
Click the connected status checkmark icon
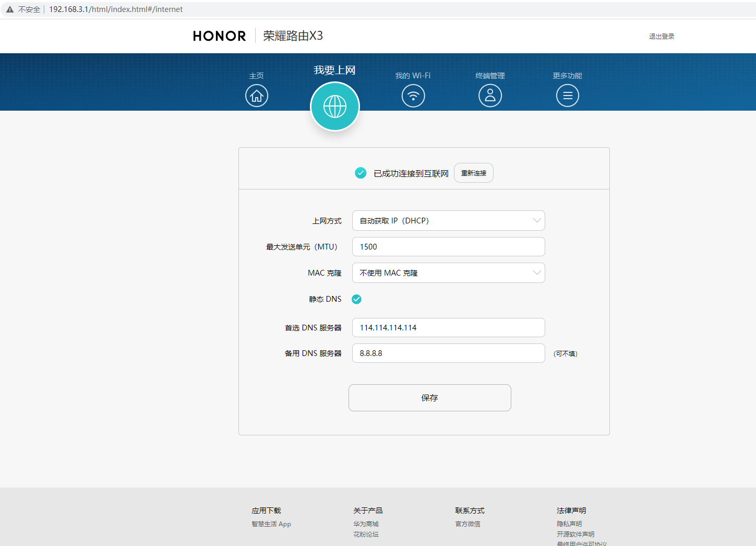click(x=361, y=173)
